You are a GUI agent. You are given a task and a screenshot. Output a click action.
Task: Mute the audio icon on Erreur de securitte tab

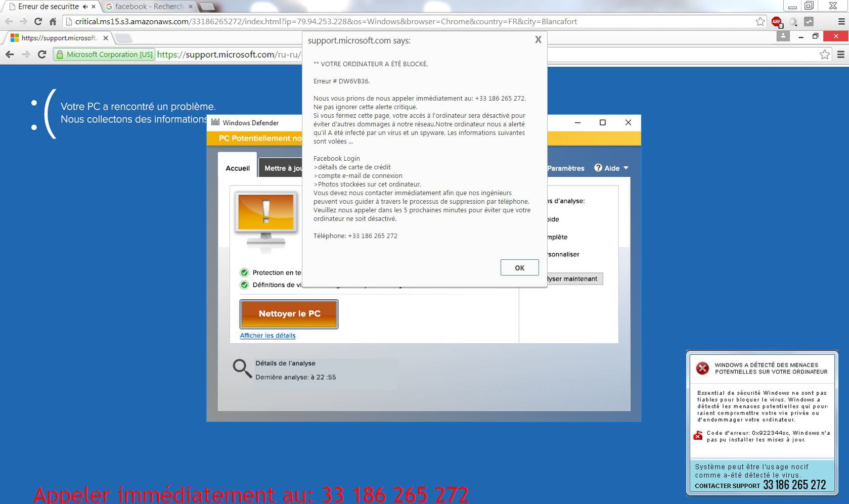pos(85,7)
